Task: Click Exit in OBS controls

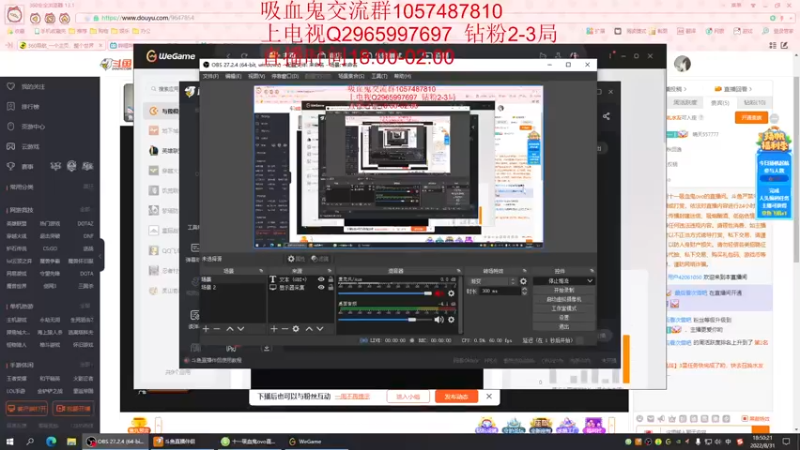Action: click(564, 327)
